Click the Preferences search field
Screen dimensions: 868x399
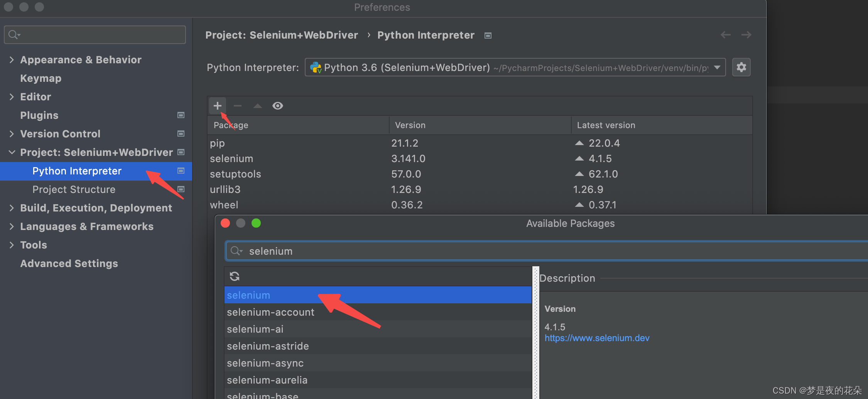95,35
